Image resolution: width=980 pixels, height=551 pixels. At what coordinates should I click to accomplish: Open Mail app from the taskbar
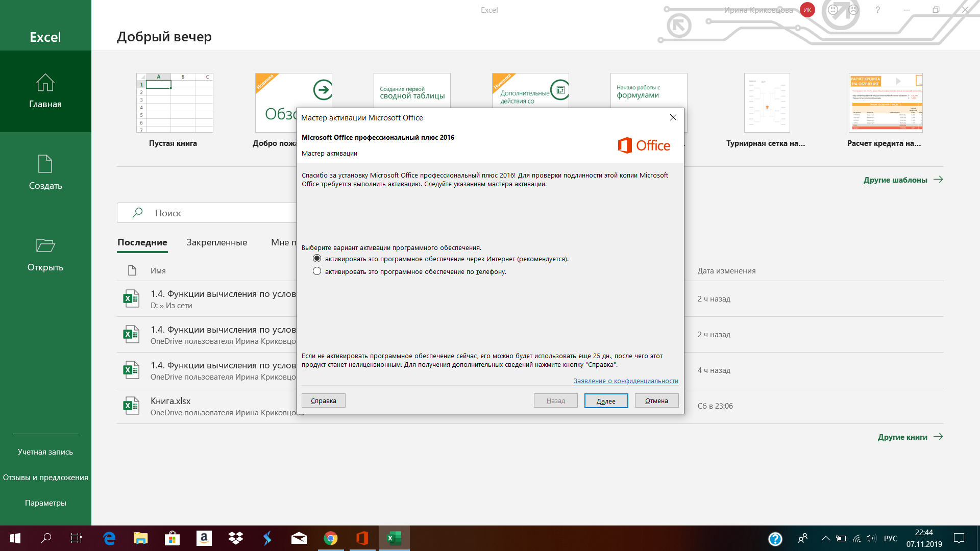(x=299, y=538)
